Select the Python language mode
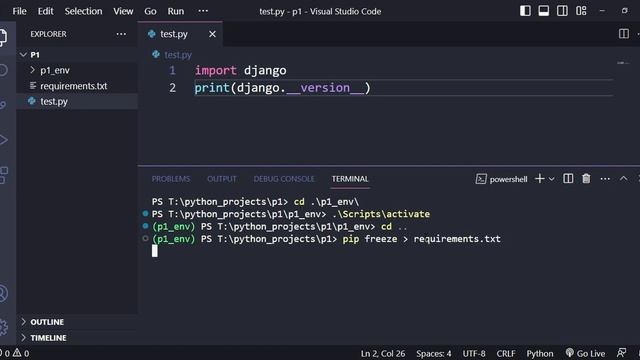Viewport: 640px width, 360px height. click(x=540, y=353)
